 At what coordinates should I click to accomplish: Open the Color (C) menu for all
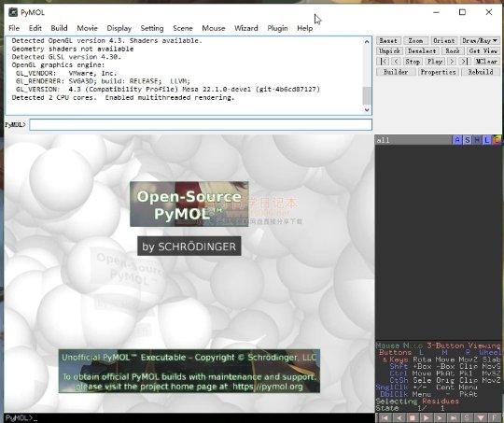point(497,140)
